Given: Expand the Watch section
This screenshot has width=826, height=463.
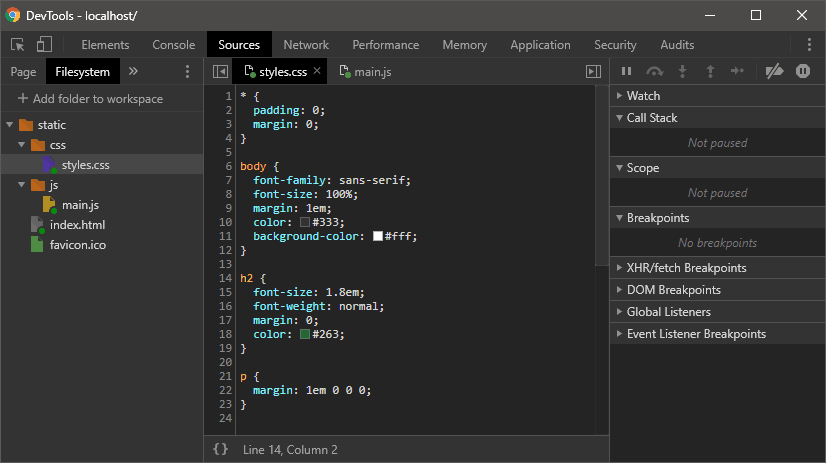Looking at the screenshot, I should click(x=643, y=96).
